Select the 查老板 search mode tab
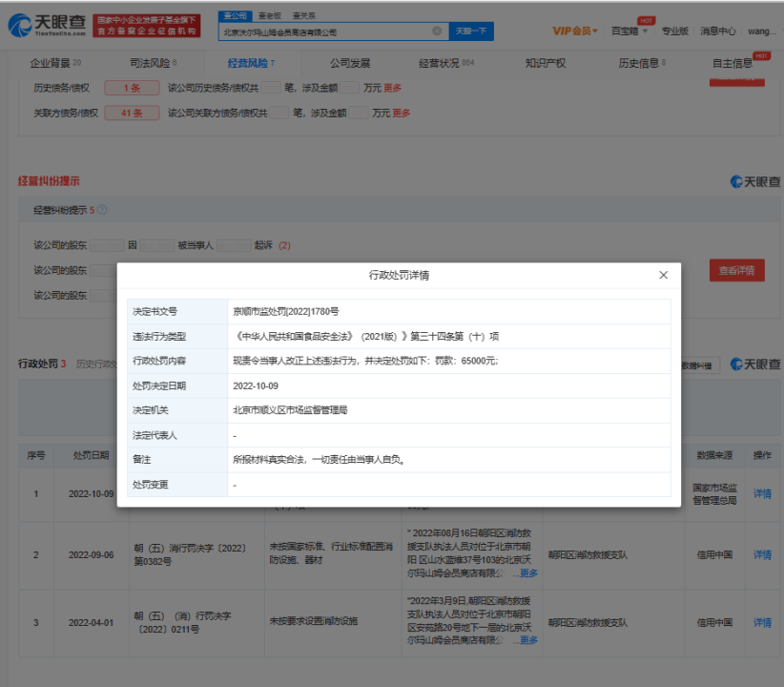The height and width of the screenshot is (687, 784). point(270,15)
